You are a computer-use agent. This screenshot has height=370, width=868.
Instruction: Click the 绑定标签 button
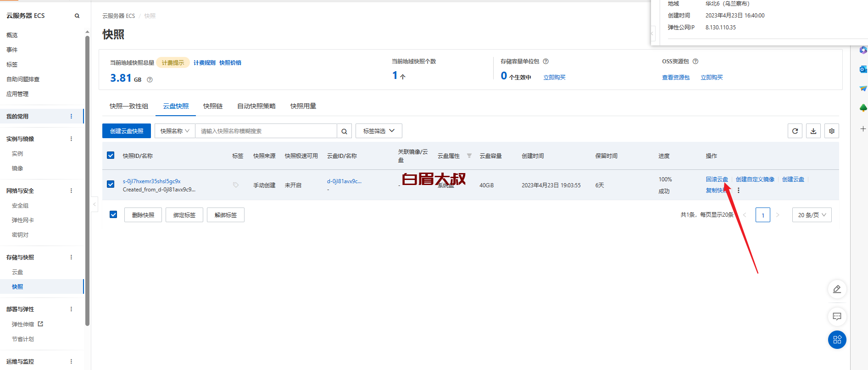pyautogui.click(x=184, y=215)
